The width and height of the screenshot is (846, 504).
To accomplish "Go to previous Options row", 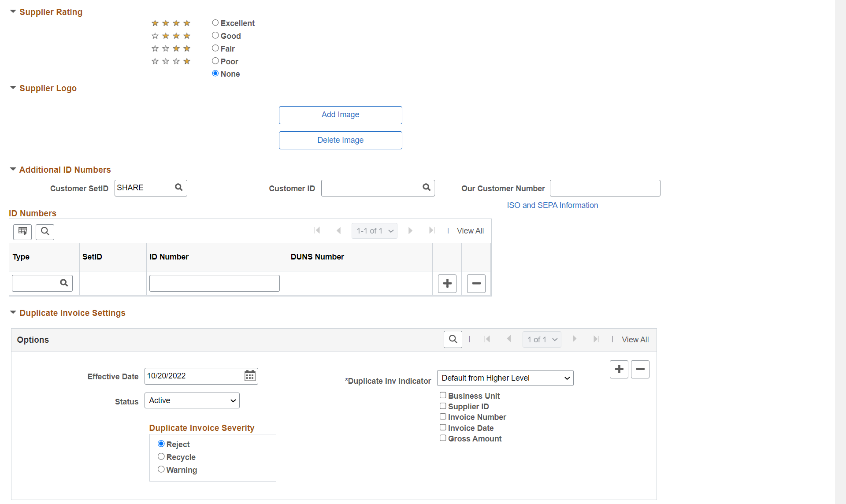I will coord(509,339).
